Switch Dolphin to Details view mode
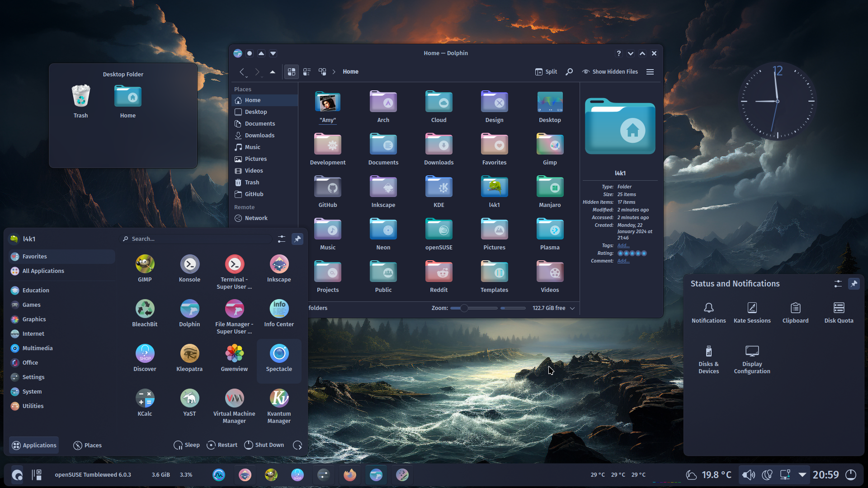The image size is (868, 488). tap(322, 72)
